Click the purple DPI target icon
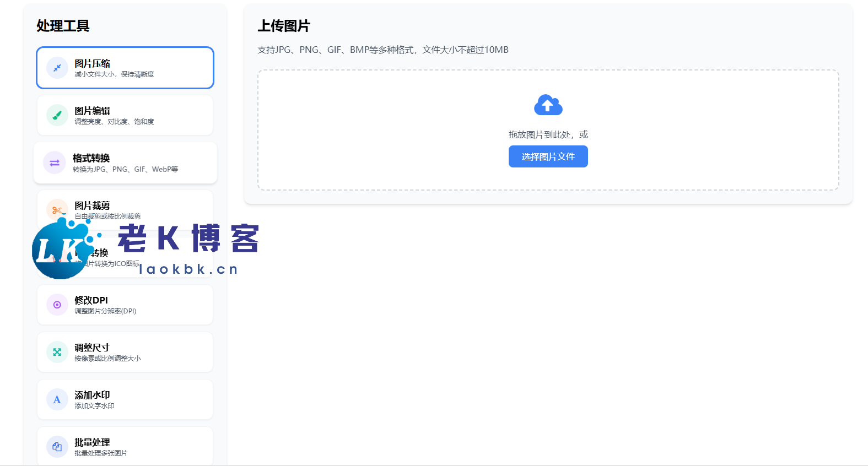Image resolution: width=868 pixels, height=466 pixels. pos(57,305)
